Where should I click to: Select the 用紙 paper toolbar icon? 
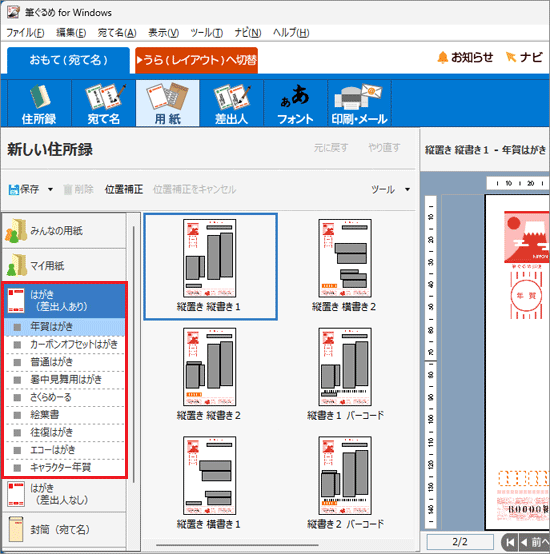[167, 103]
